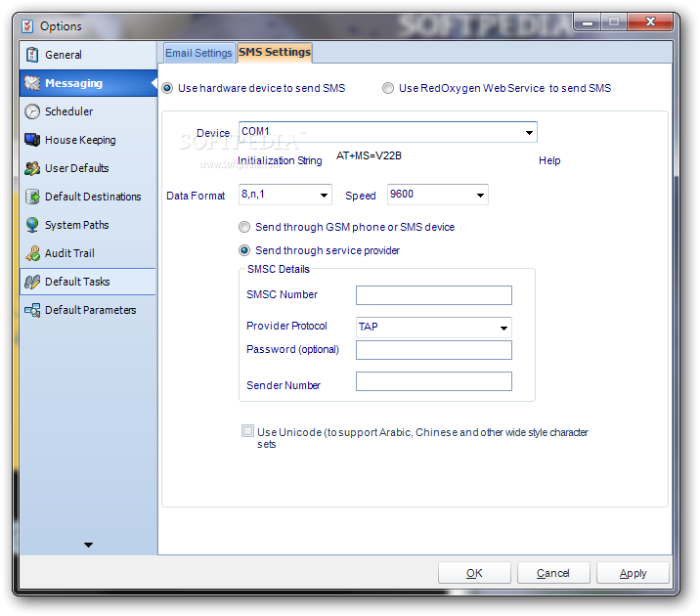Select the SMS Settings tab

[275, 53]
